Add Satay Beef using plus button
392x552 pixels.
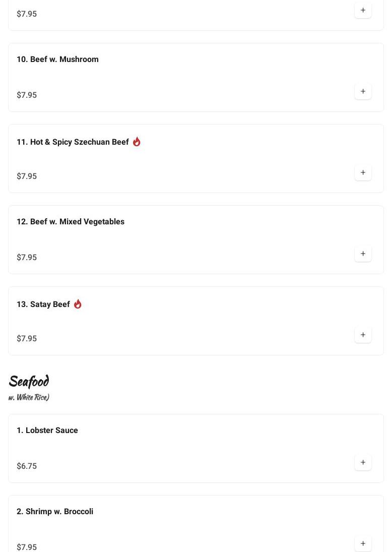(x=363, y=335)
